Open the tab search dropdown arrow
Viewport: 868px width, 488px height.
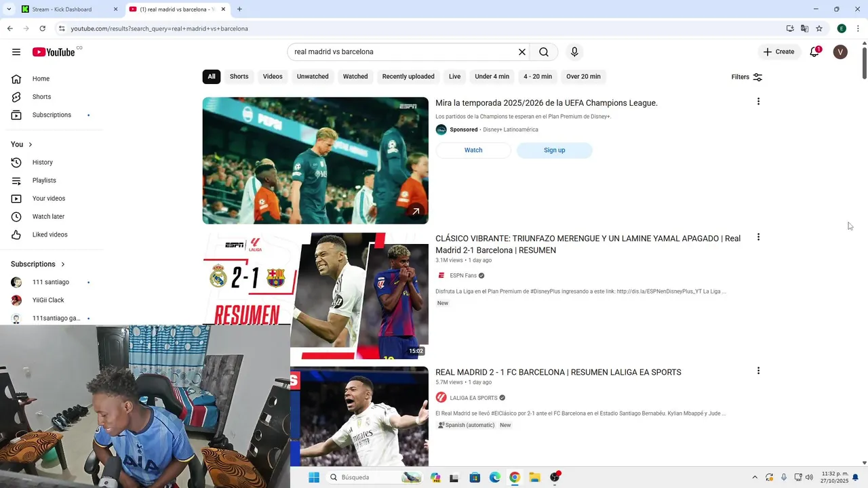point(9,9)
